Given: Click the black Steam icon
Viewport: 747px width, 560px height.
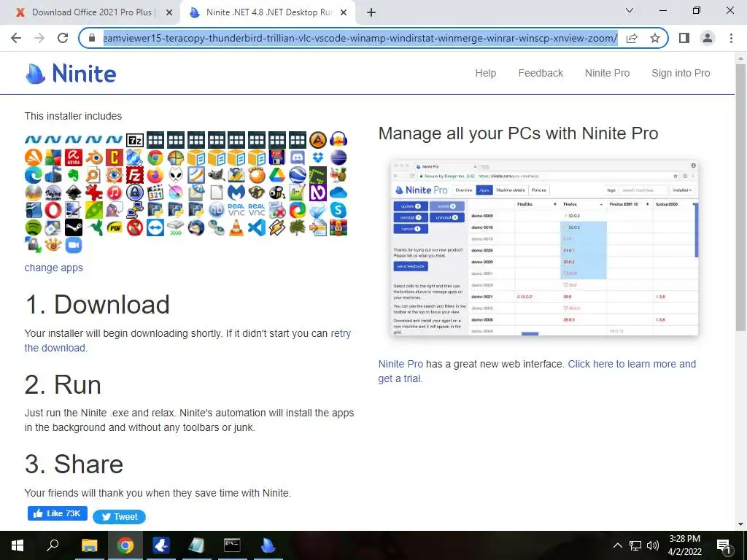Looking at the screenshot, I should tap(74, 227).
